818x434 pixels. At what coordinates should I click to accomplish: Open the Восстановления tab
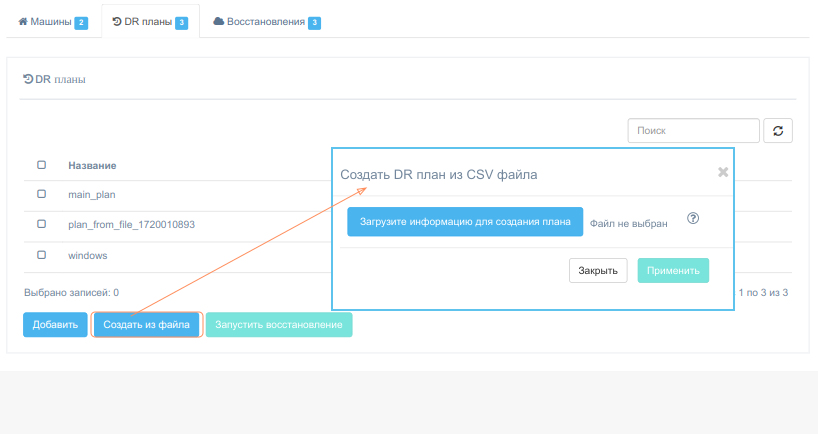pyautogui.click(x=267, y=22)
